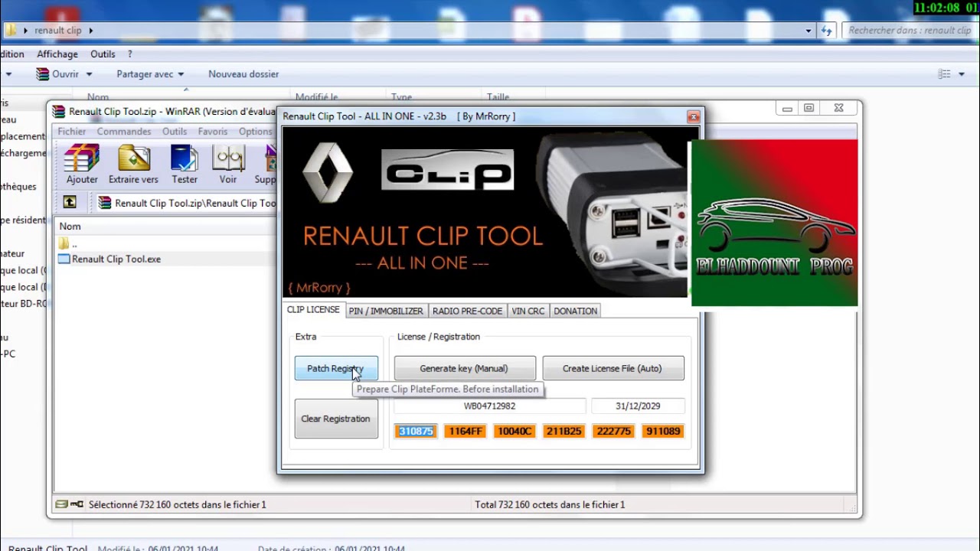Click the Taille column header in Explorer
This screenshot has width=980, height=551.
tap(498, 97)
